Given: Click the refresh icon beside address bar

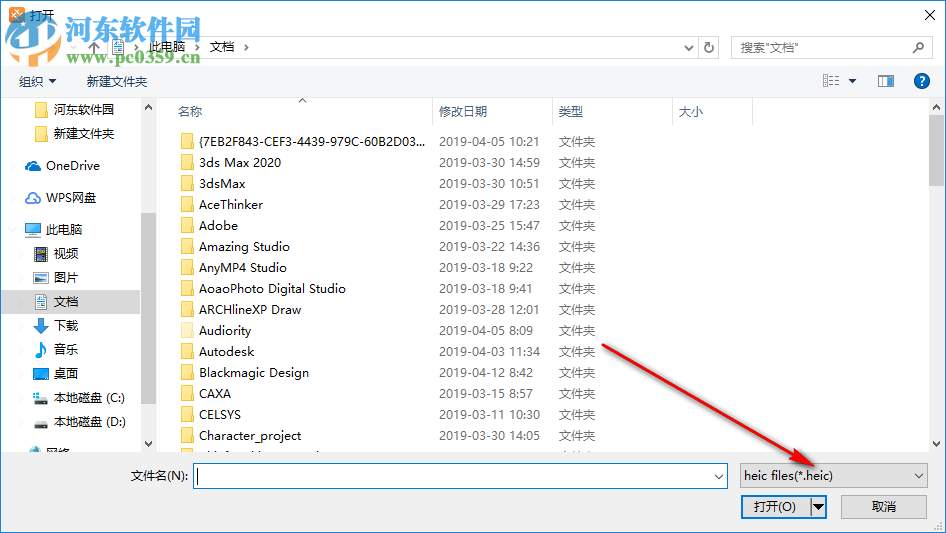Looking at the screenshot, I should tap(709, 47).
